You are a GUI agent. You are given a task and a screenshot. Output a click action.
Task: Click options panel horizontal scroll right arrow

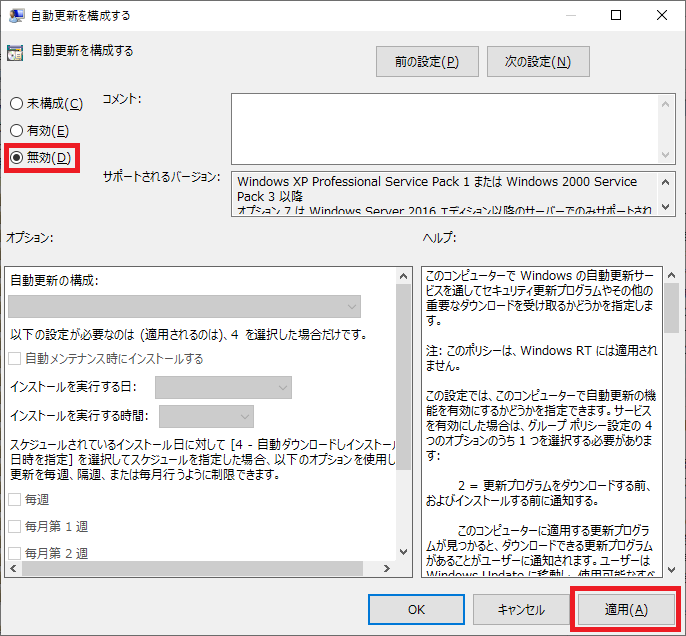(387, 569)
